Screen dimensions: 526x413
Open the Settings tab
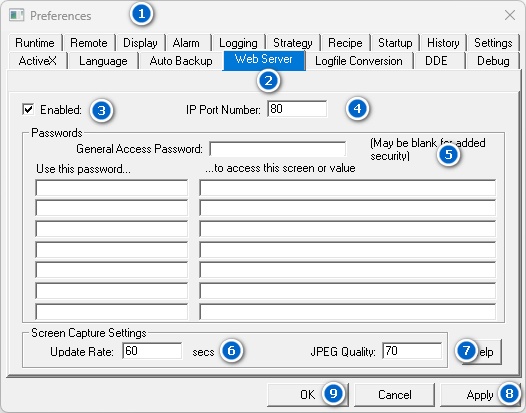(x=493, y=43)
